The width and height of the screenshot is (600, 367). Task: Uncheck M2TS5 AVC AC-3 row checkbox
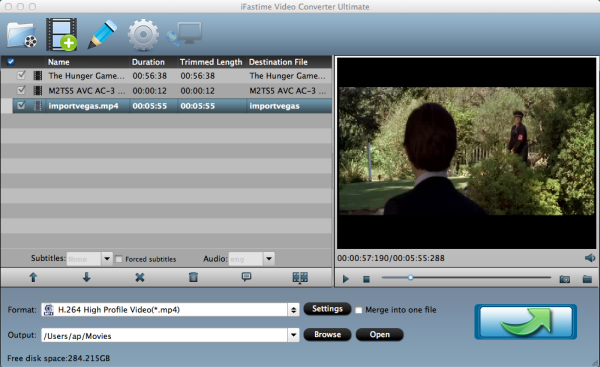click(x=21, y=90)
